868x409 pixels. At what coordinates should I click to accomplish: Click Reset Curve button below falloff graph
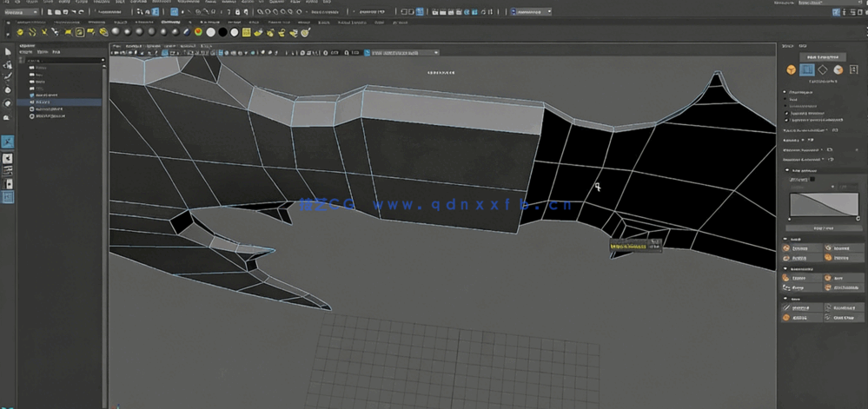(x=823, y=228)
